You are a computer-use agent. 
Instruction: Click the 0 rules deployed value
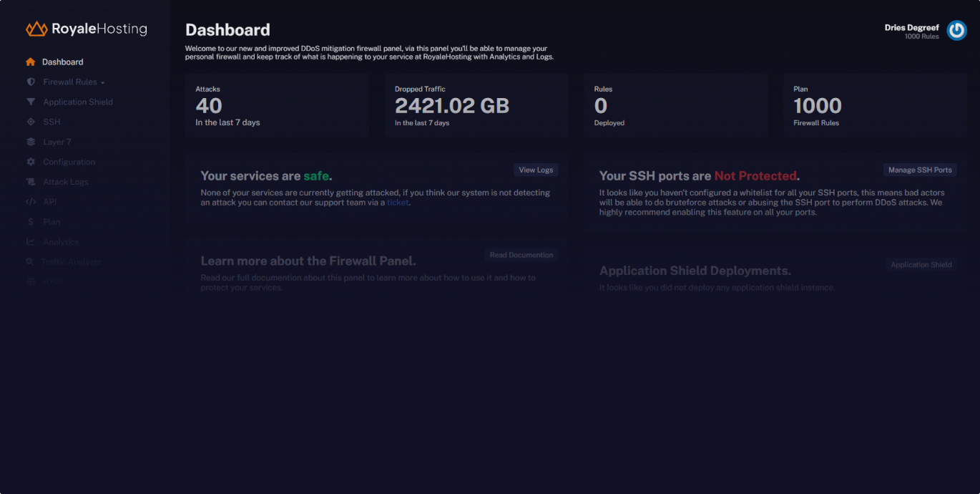601,106
